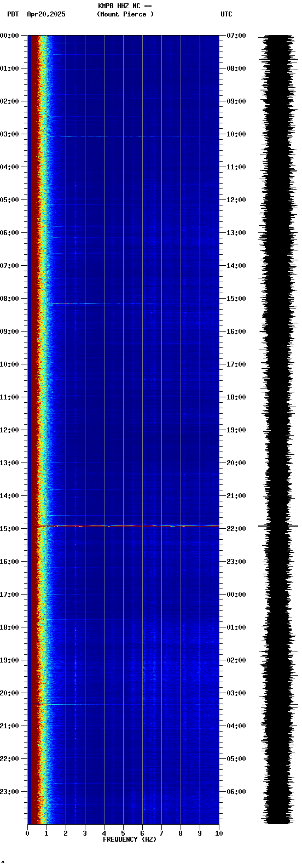Click the 03:00 PDT time label
Viewport: 302px width, 868px height.
pos(9,134)
